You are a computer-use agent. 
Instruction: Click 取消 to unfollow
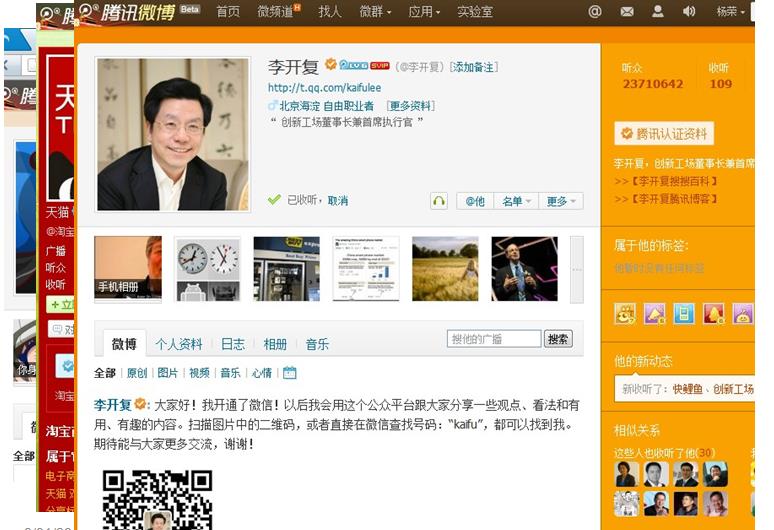pyautogui.click(x=338, y=200)
